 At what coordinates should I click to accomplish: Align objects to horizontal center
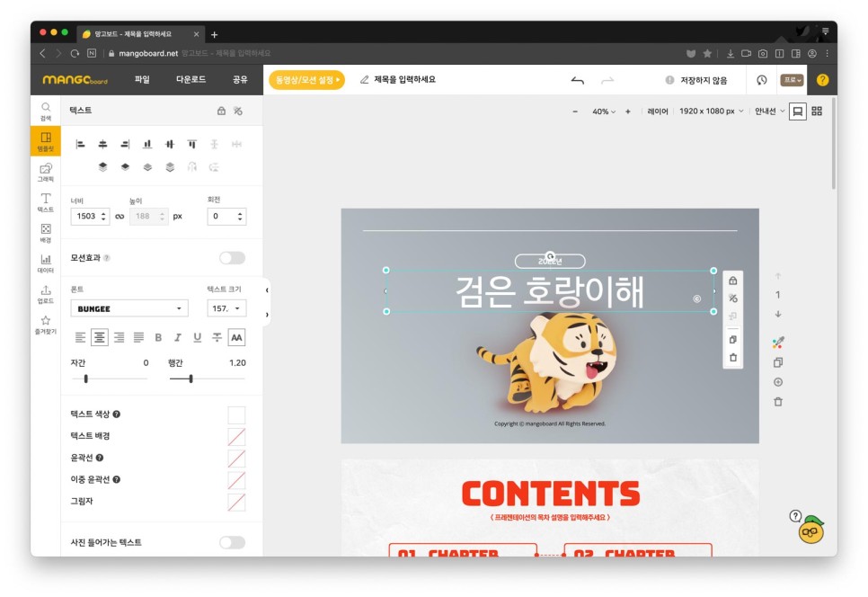pyautogui.click(x=102, y=144)
